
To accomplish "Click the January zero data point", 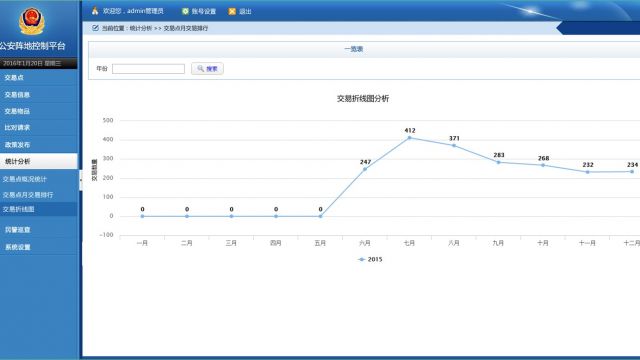I will point(142,216).
